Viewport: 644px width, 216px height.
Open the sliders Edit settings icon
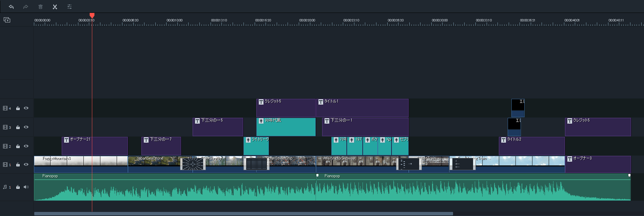(x=70, y=7)
